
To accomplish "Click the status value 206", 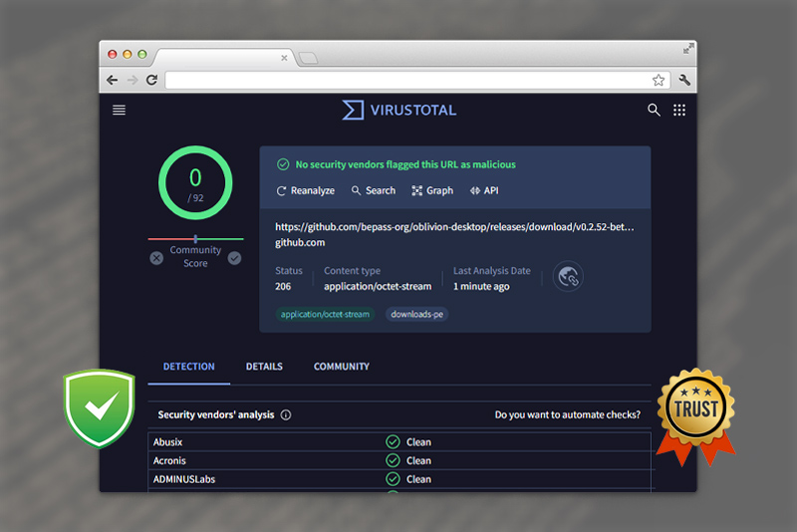I will click(283, 287).
